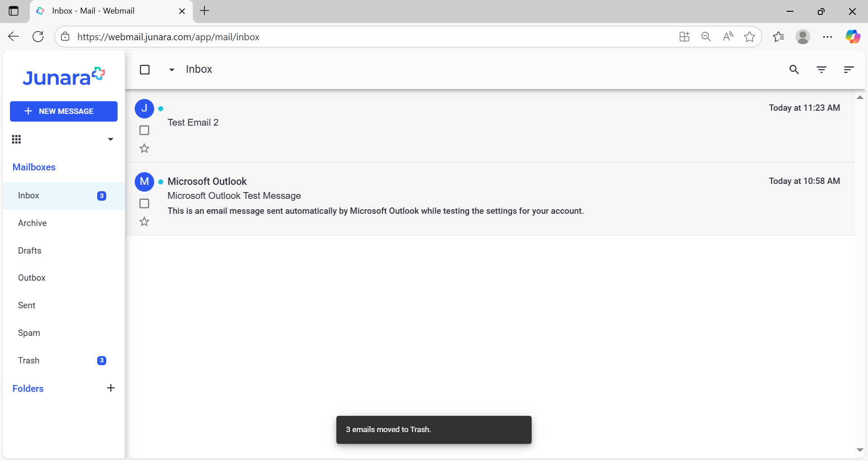868x461 pixels.
Task: Add a new folder with plus icon
Action: click(111, 388)
